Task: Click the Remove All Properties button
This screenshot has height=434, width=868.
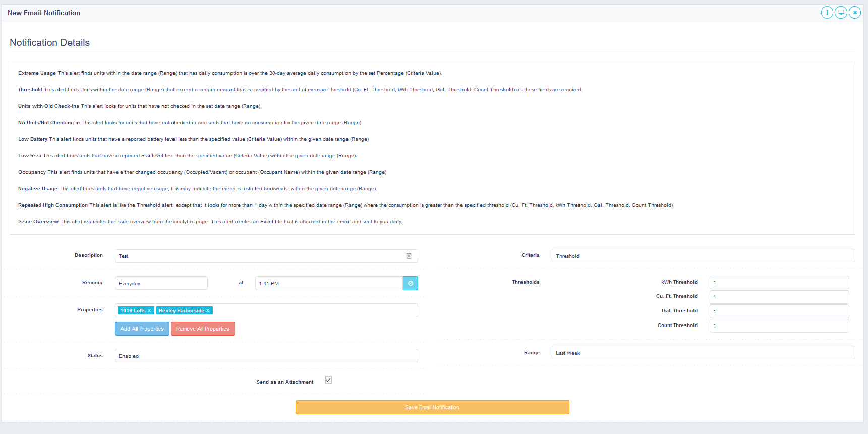Action: (x=203, y=329)
